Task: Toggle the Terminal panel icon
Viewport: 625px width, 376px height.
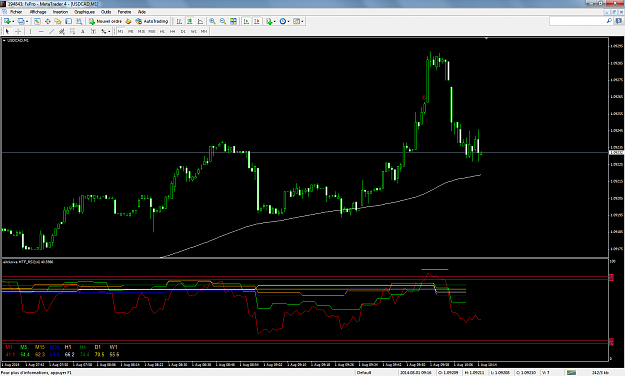Action: tap(69, 21)
